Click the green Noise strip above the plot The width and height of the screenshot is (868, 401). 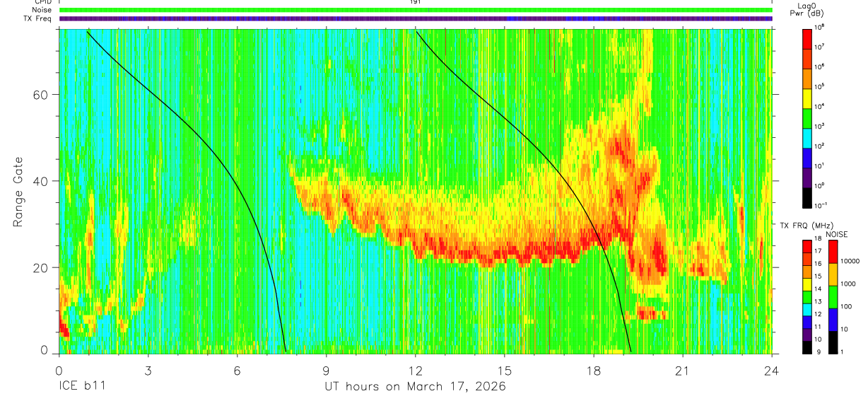click(416, 10)
